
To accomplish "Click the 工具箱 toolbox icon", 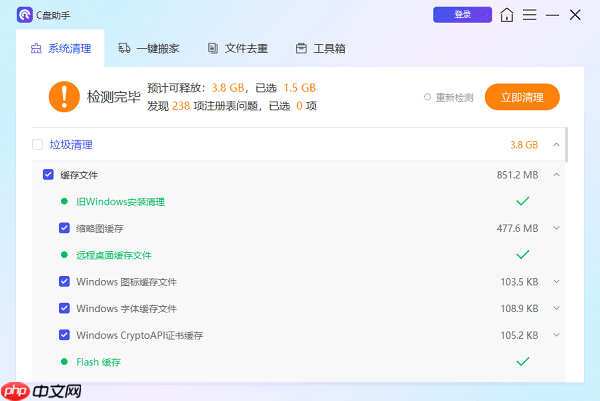I will coord(301,48).
